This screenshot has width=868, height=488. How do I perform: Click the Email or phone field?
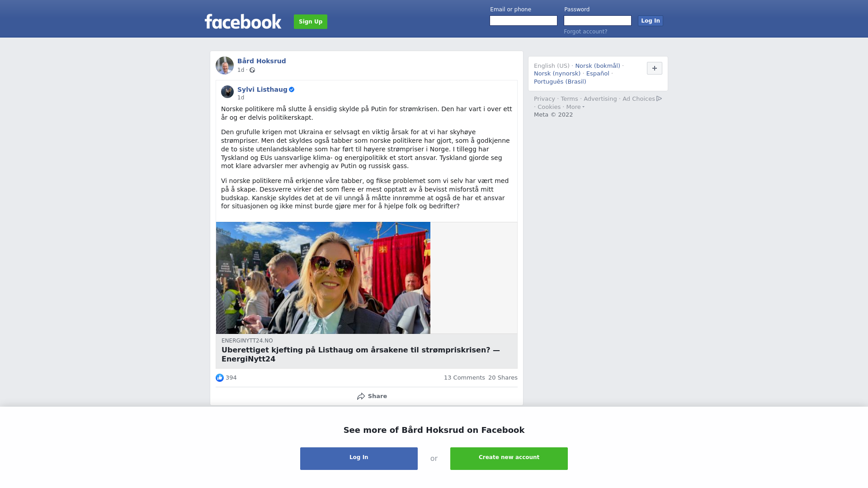point(524,21)
